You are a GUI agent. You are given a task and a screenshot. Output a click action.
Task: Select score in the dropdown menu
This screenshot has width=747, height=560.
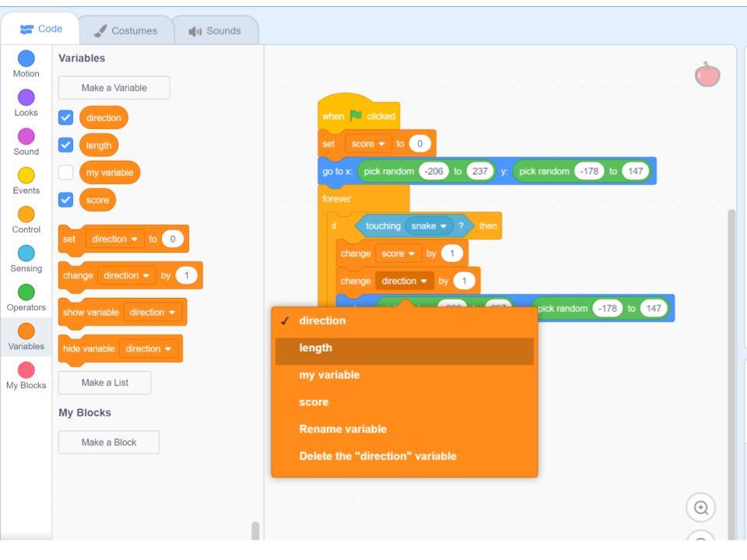pyautogui.click(x=405, y=402)
